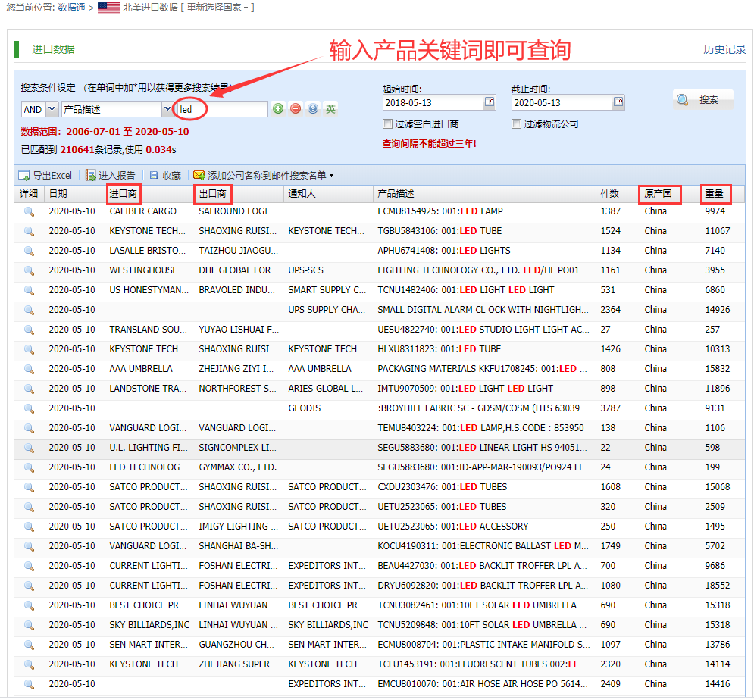Click keyword input containing led
The height and width of the screenshot is (700, 754).
(223, 109)
